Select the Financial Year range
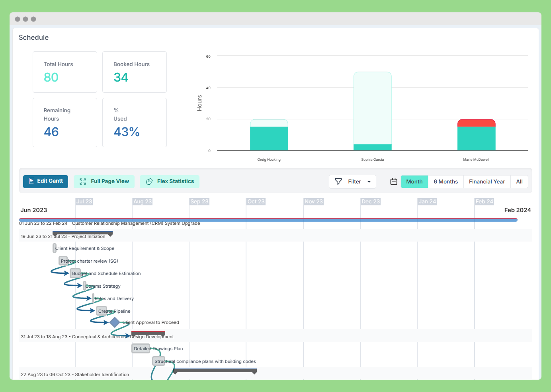Screen dimensions: 551x392 487,181
